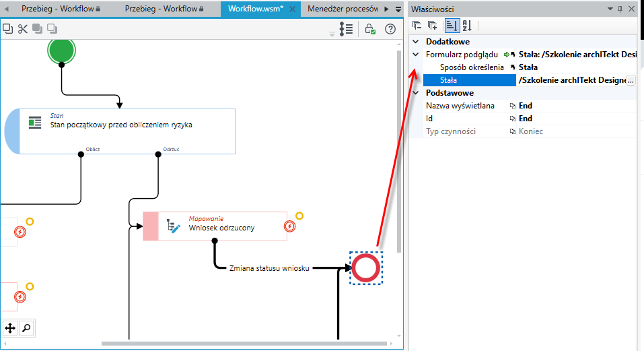
Task: Click the green arrow icon beside Formularz podglądu
Action: tap(507, 55)
